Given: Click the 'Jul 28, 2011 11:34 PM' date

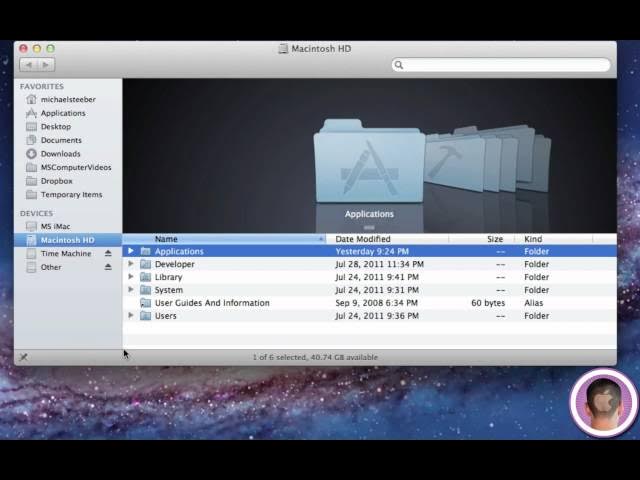Looking at the screenshot, I should 380,264.
